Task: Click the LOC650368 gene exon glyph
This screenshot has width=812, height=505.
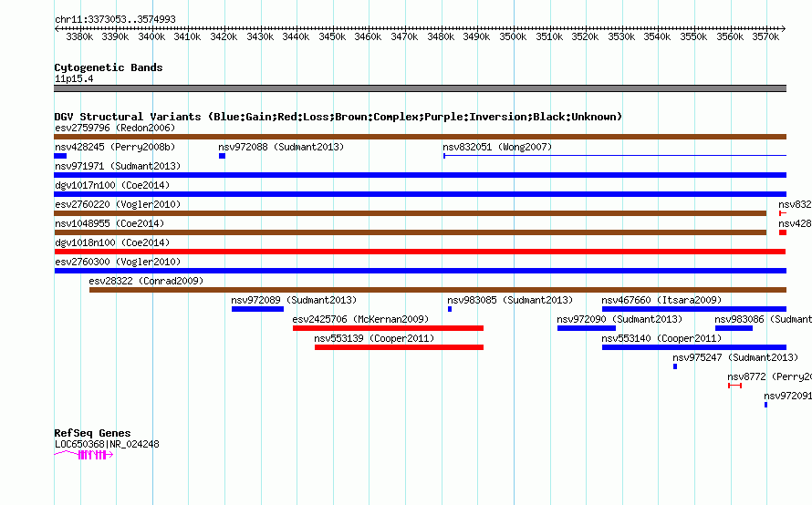Action: [x=84, y=455]
